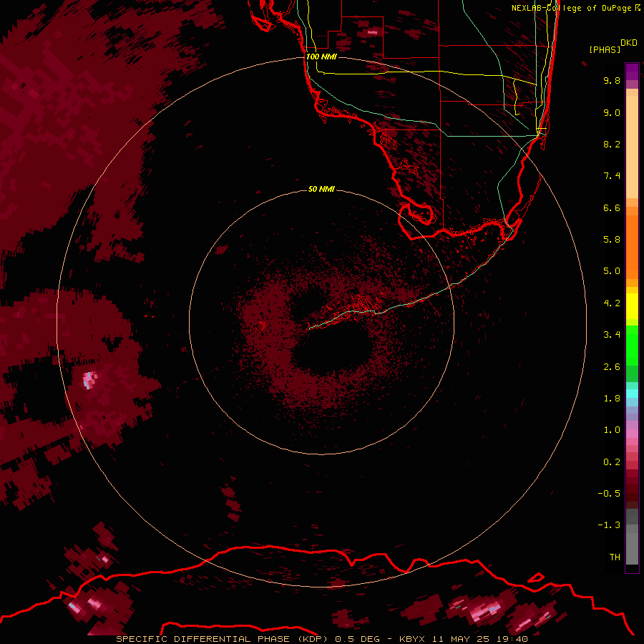Click the 3.4 scale value
Image resolution: width=644 pixels, height=644 pixels.
(x=612, y=335)
